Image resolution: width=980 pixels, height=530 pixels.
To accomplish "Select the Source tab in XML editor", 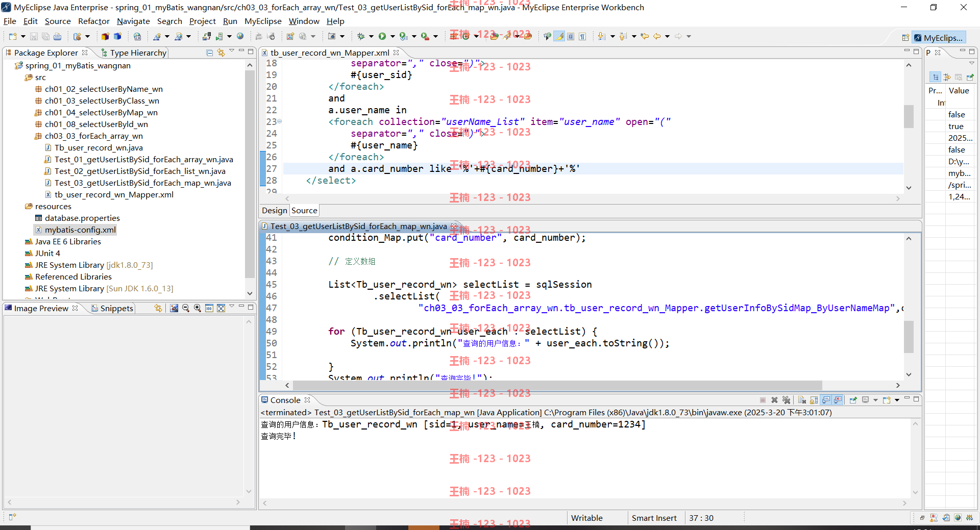I will (x=304, y=210).
